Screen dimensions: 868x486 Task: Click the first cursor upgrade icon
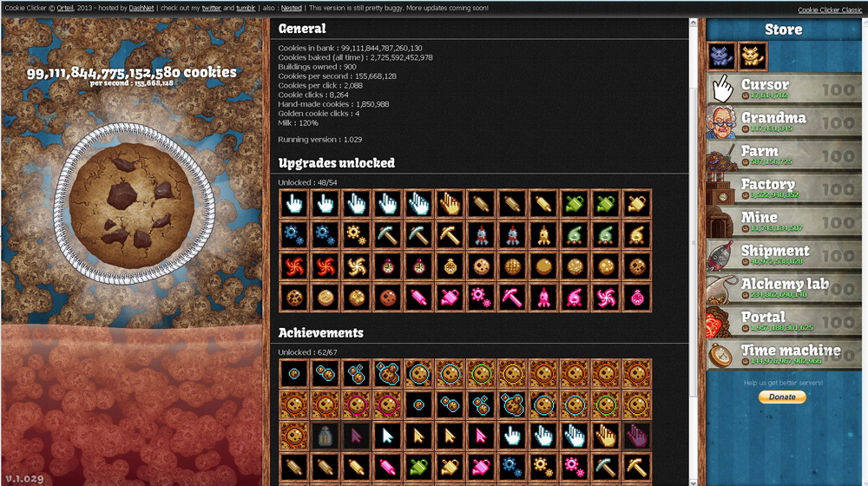[294, 204]
